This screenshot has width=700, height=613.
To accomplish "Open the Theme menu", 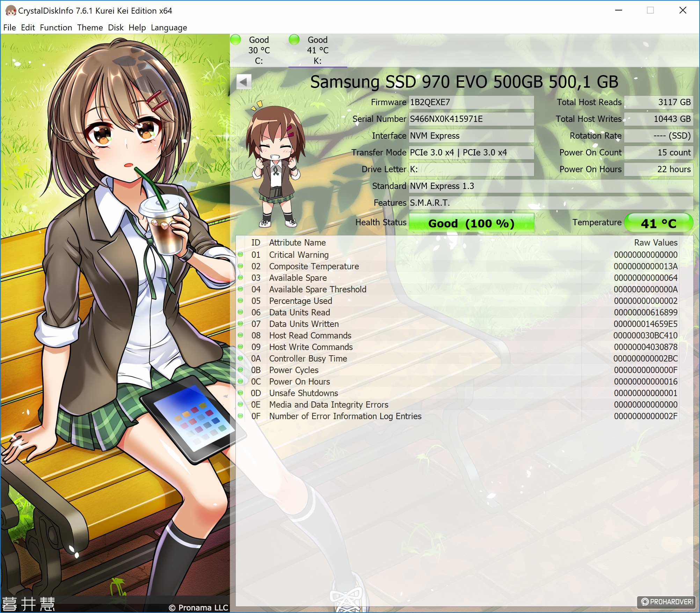I will tap(90, 28).
